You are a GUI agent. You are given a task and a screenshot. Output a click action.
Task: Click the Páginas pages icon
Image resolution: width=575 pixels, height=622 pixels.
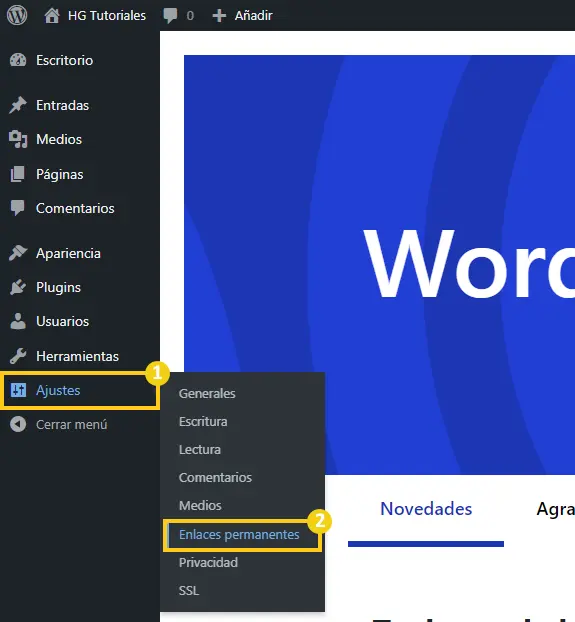pyautogui.click(x=18, y=174)
